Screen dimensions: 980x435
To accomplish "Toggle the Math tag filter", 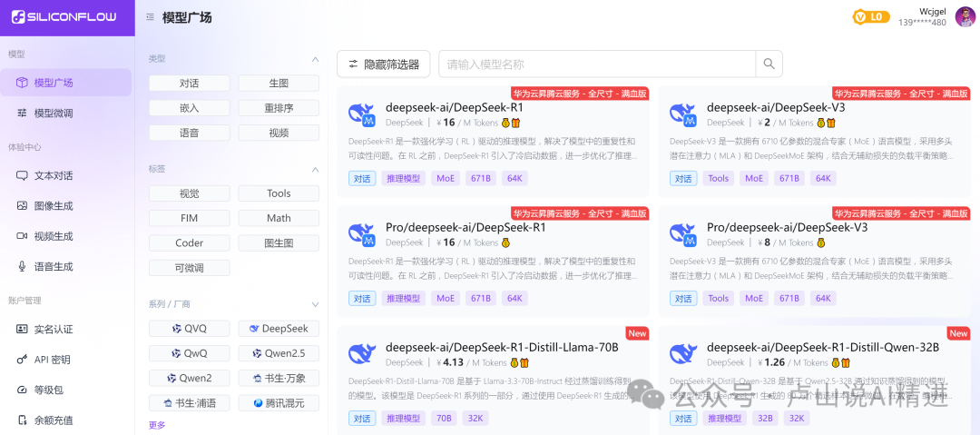I will point(279,218).
